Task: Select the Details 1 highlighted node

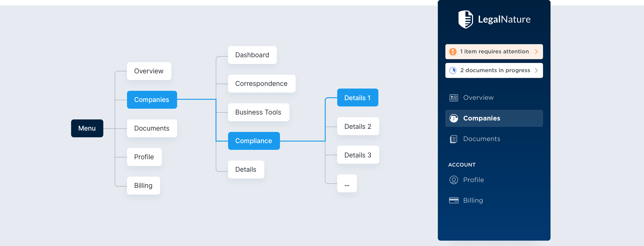Action: [x=357, y=98]
